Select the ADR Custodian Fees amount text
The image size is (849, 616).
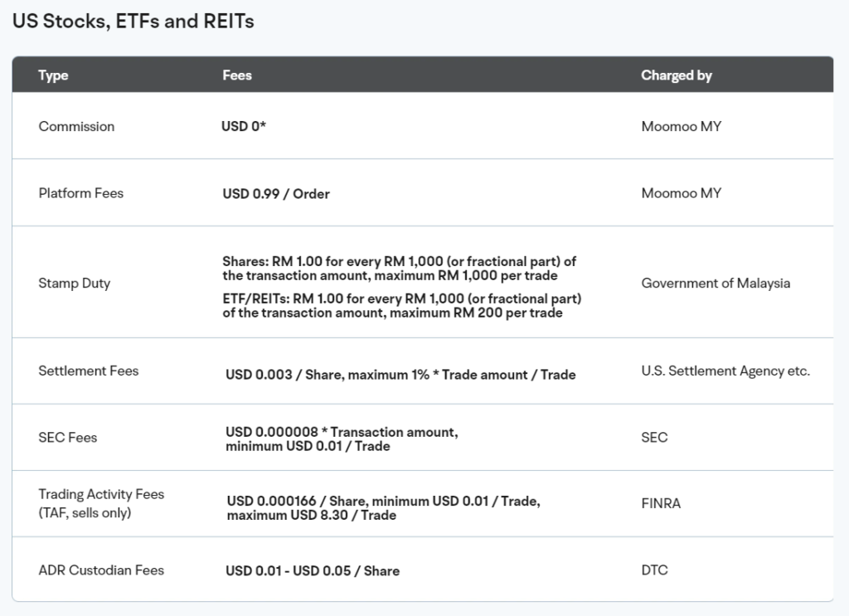(313, 571)
